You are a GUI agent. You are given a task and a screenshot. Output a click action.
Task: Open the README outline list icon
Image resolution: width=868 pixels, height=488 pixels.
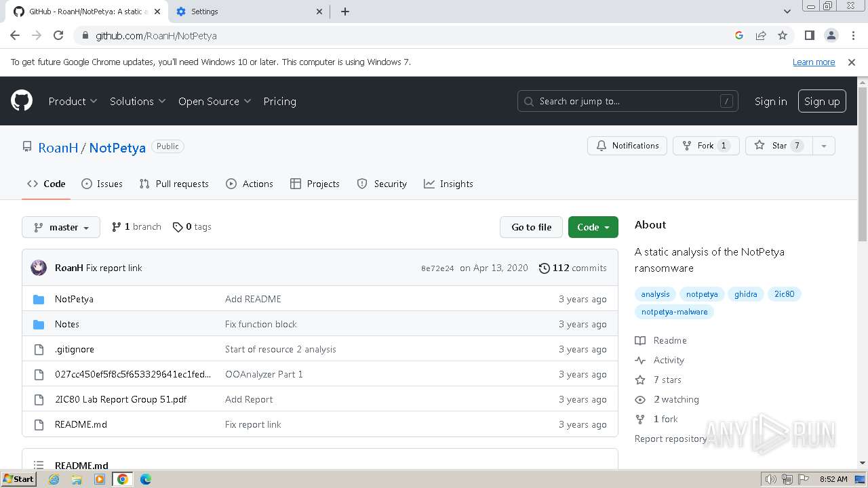click(39, 466)
